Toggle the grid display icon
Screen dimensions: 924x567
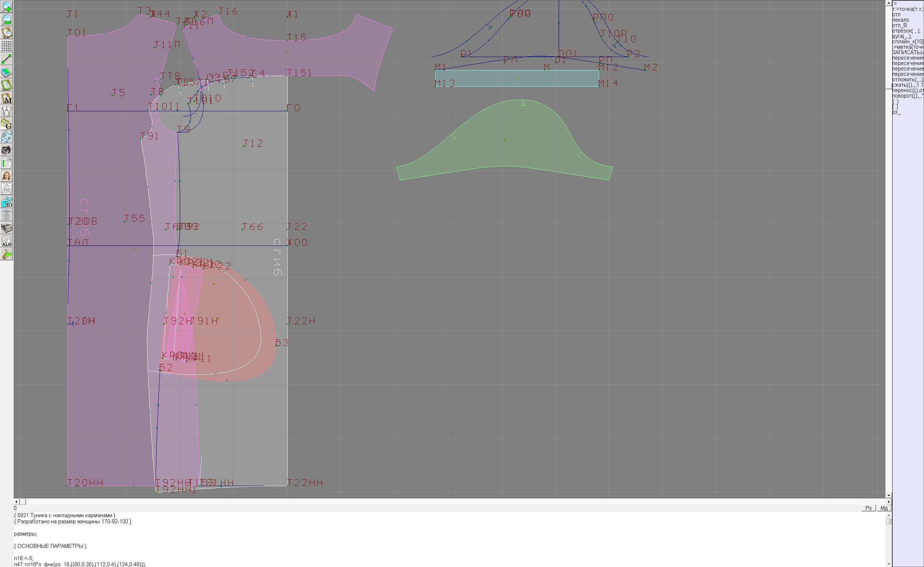6,46
